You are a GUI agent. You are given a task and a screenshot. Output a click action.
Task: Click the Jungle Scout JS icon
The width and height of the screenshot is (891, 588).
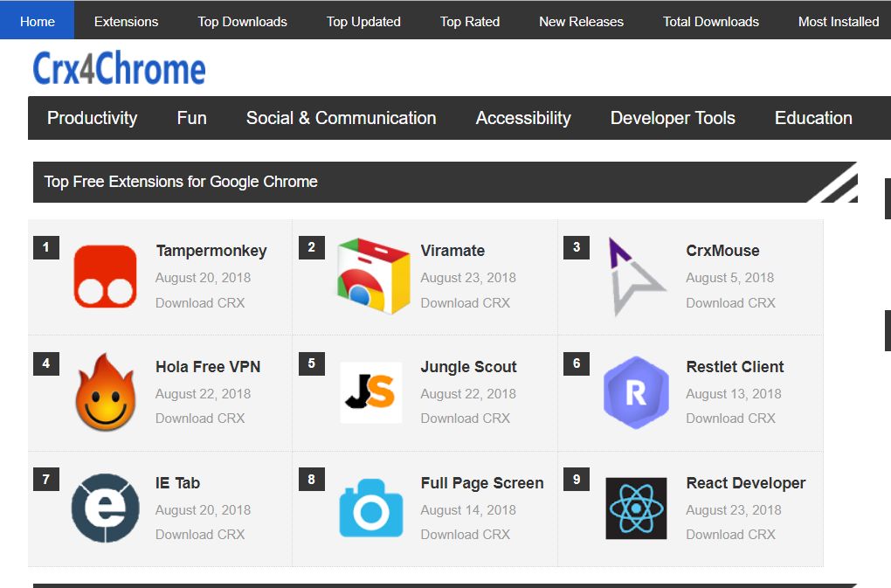tap(370, 392)
